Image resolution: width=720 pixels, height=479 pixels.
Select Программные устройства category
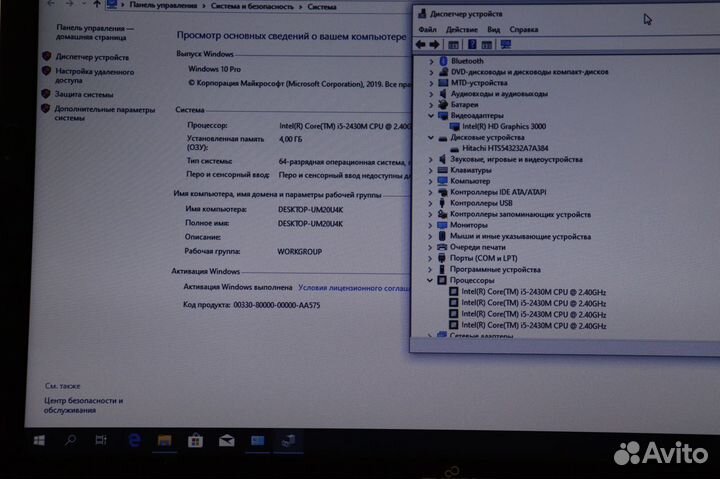(x=495, y=270)
